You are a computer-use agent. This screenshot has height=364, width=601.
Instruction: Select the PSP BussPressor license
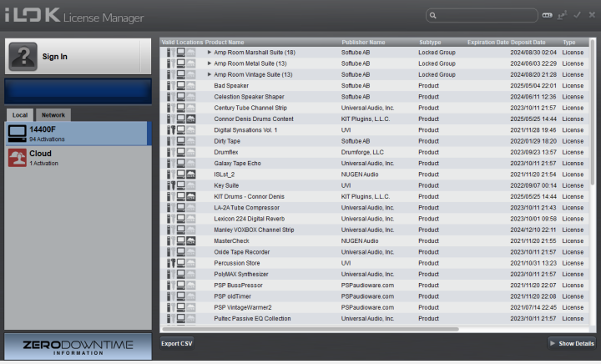pos(375,286)
